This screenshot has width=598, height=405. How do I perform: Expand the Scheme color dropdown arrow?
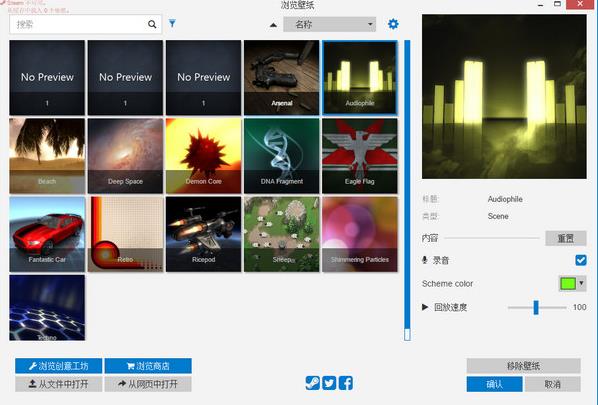pos(581,283)
